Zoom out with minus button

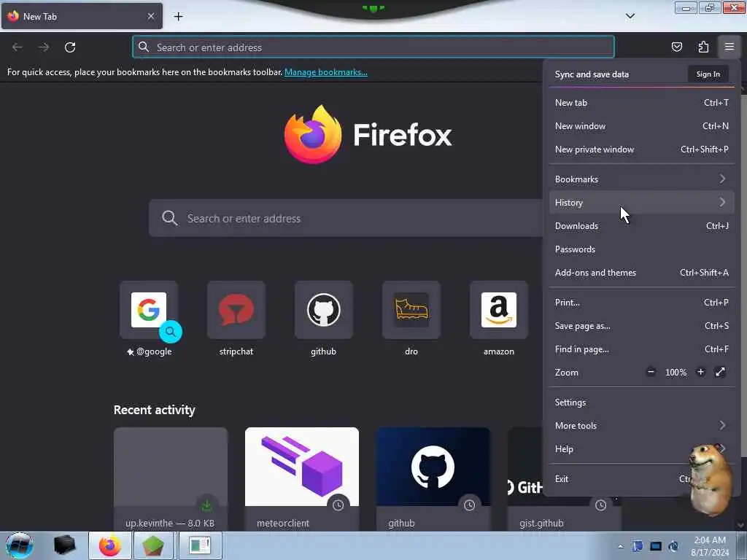pos(651,372)
